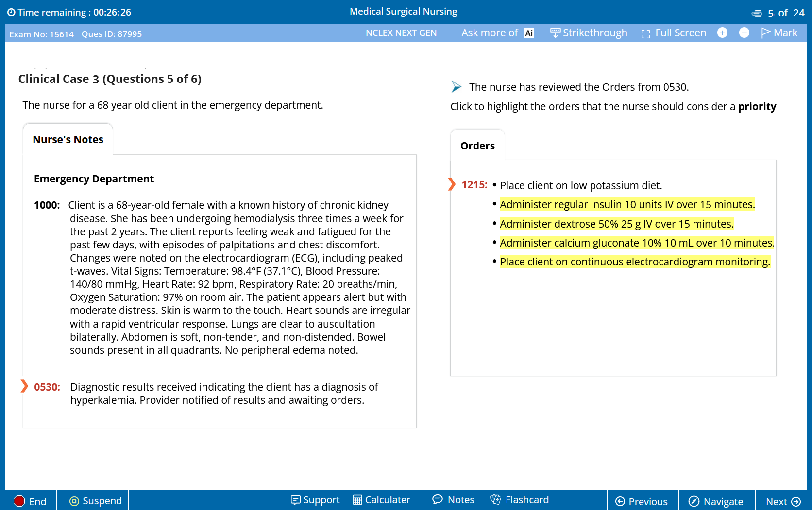Click the Medical Surgical Nursing title

coord(404,11)
